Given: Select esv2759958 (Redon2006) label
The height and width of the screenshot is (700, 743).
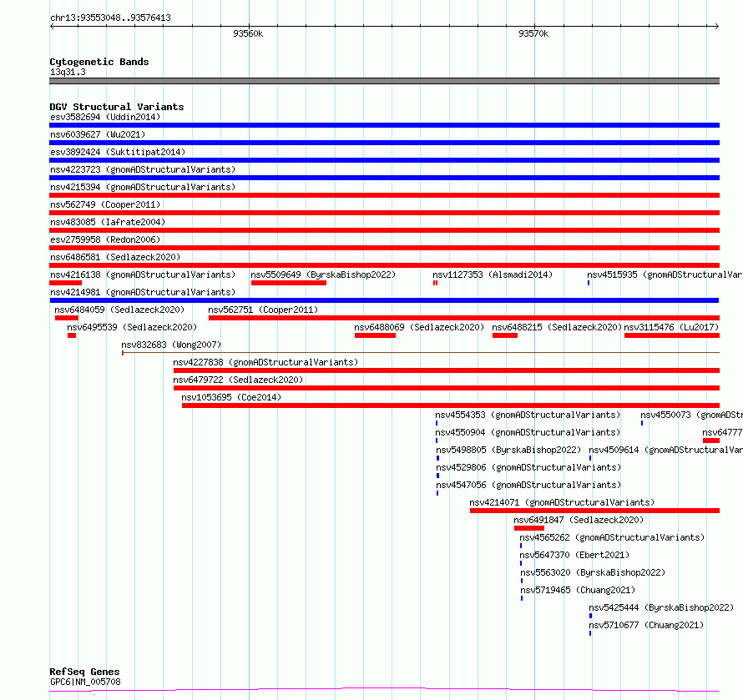Looking at the screenshot, I should point(105,239).
